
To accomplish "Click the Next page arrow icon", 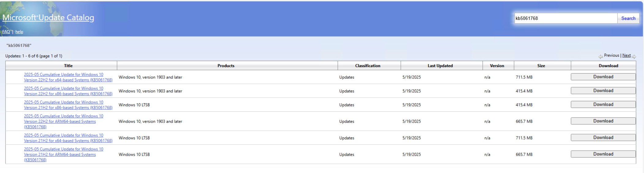I will (634, 56).
